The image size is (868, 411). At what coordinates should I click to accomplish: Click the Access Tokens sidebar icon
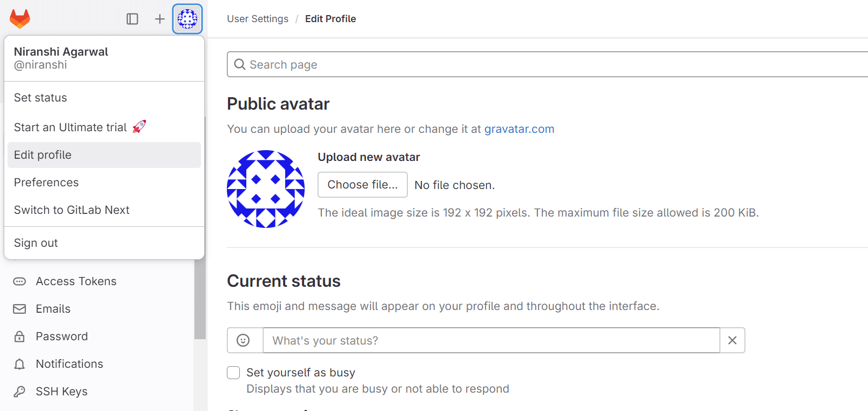[x=19, y=281]
